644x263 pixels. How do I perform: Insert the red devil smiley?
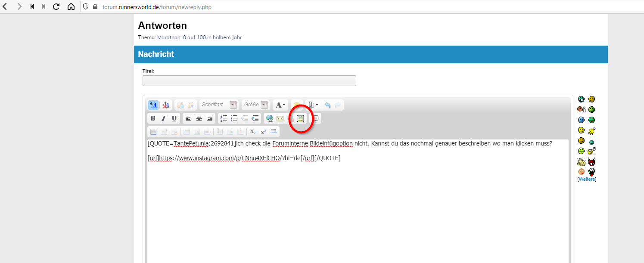592,162
